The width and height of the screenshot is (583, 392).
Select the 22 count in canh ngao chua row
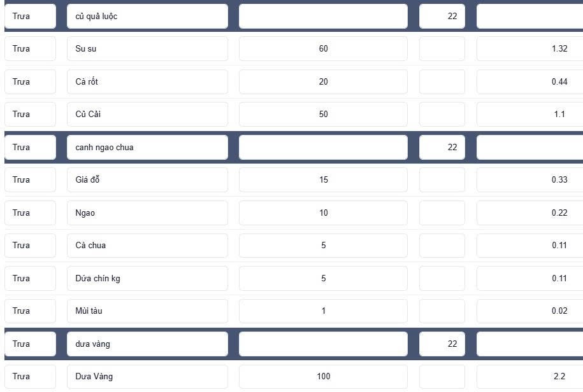click(x=442, y=148)
